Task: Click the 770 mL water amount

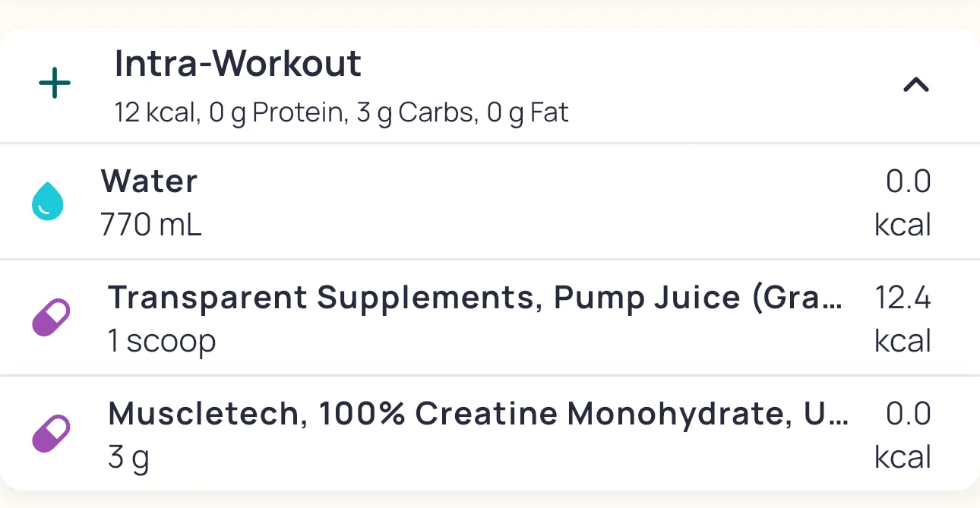Action: coord(151,225)
